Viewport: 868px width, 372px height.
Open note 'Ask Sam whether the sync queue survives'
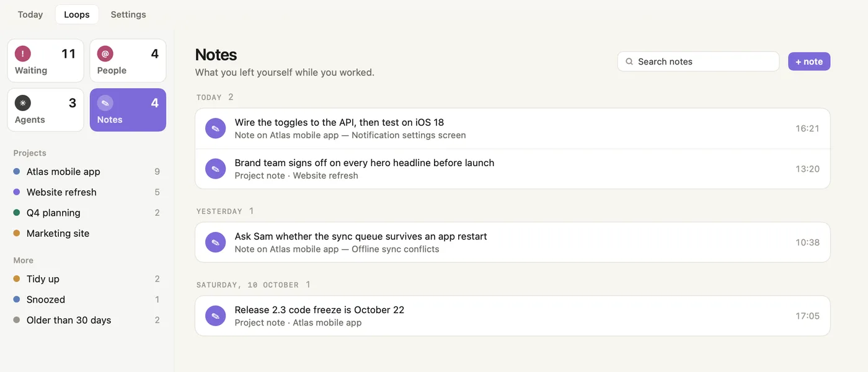(513, 242)
